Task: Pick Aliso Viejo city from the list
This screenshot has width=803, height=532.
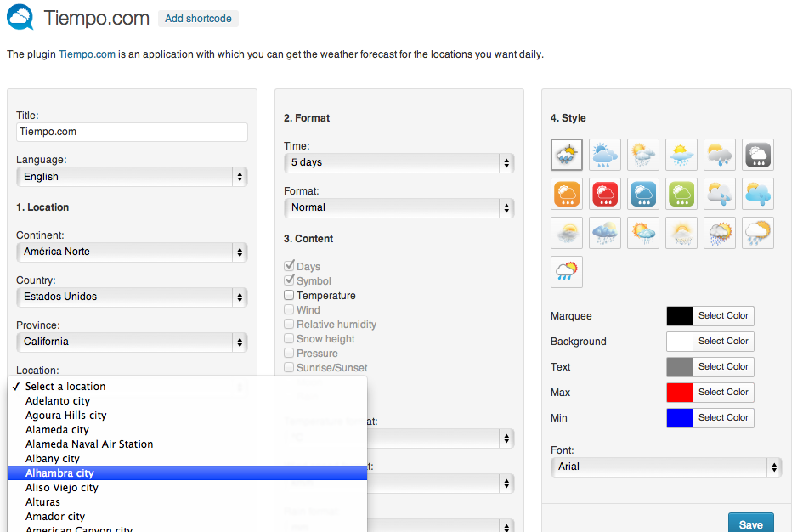Action: tap(188, 488)
